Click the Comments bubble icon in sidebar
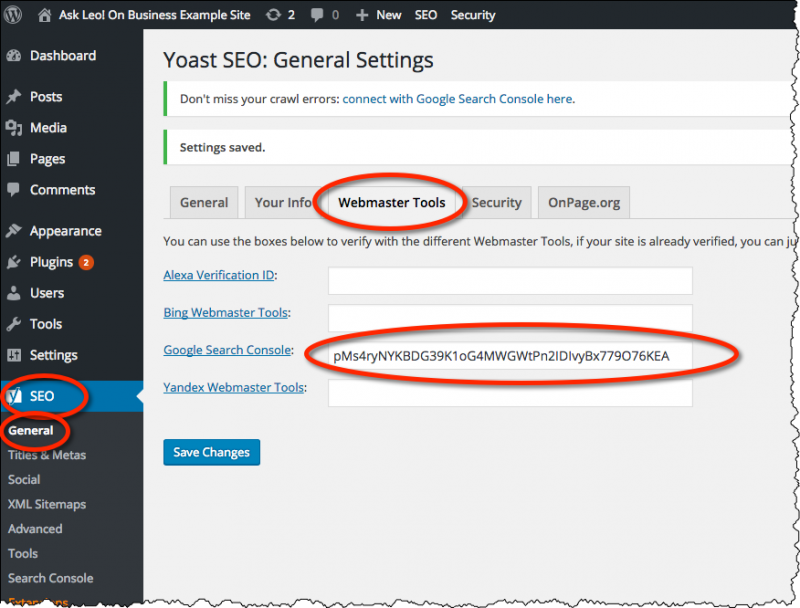 14,190
